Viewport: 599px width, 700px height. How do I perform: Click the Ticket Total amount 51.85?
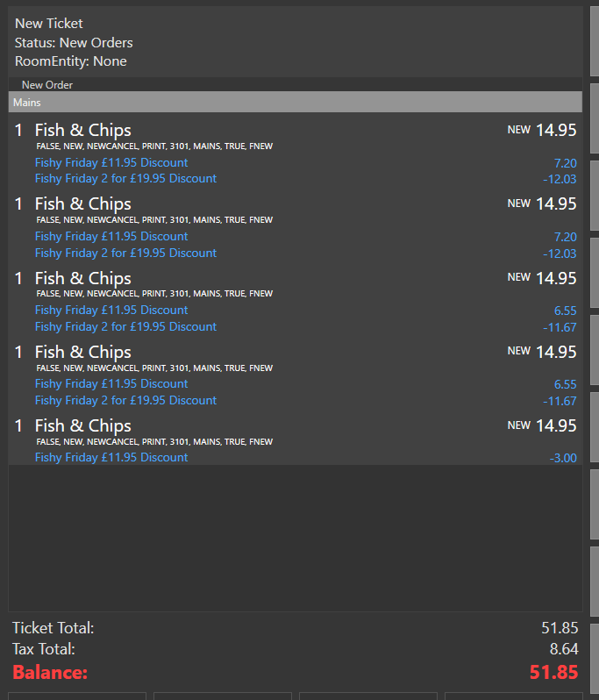pyautogui.click(x=560, y=628)
